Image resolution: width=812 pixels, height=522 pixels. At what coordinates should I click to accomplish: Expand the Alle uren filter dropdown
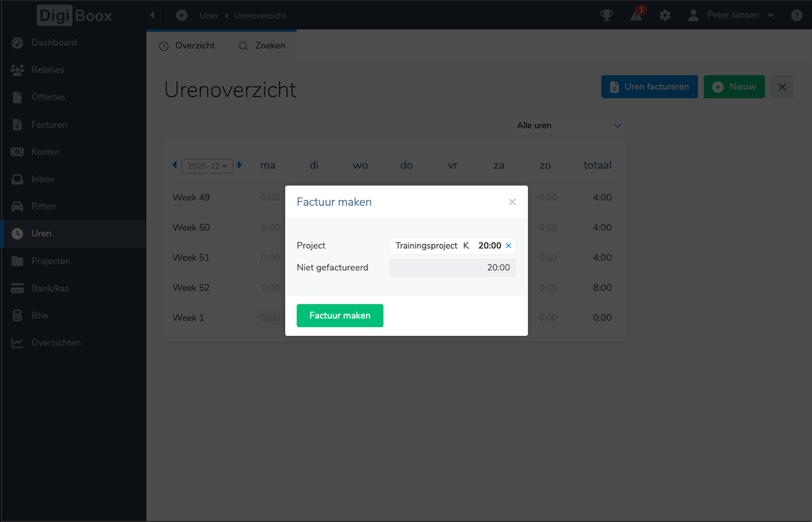point(568,126)
